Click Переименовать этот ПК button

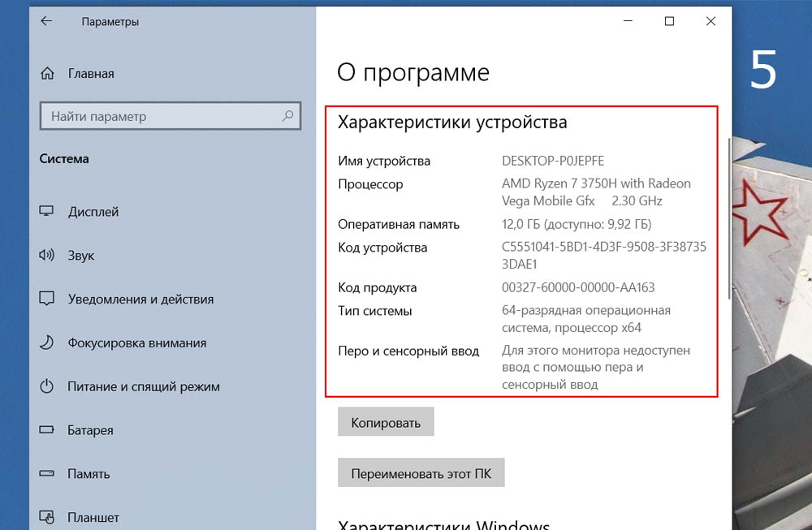(421, 472)
